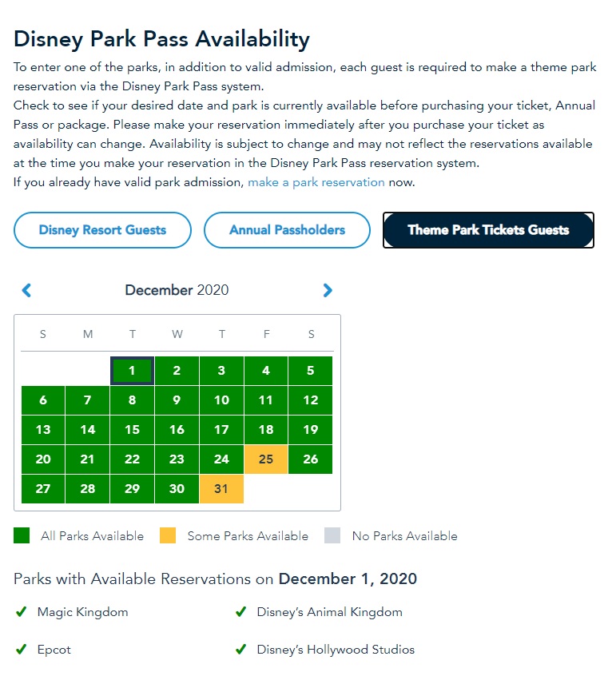Image resolution: width=616 pixels, height=680 pixels.
Task: Select December 24 on the calendar
Action: pos(221,459)
